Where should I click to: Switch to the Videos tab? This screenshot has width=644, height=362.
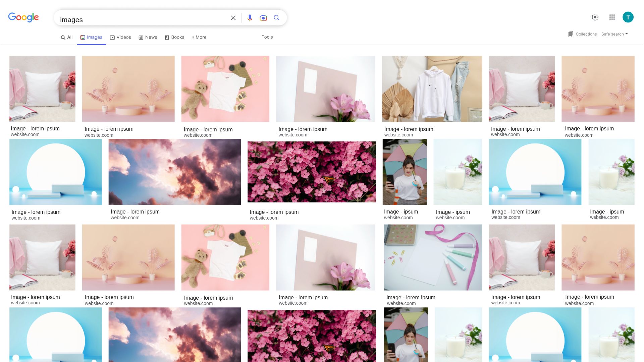[120, 37]
